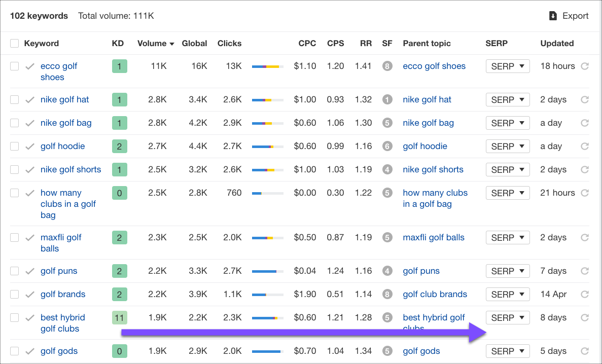Click SERP features badge for nike golf shorts

[387, 169]
